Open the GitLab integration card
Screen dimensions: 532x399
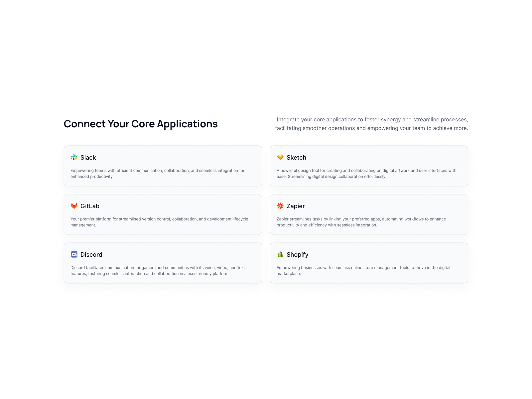click(163, 214)
